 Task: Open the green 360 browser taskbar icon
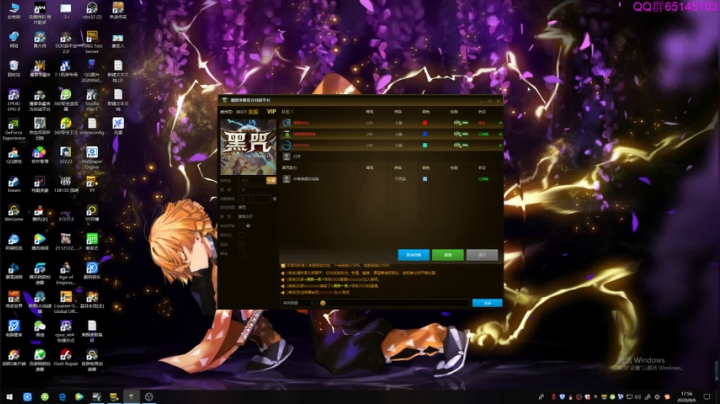(x=45, y=397)
